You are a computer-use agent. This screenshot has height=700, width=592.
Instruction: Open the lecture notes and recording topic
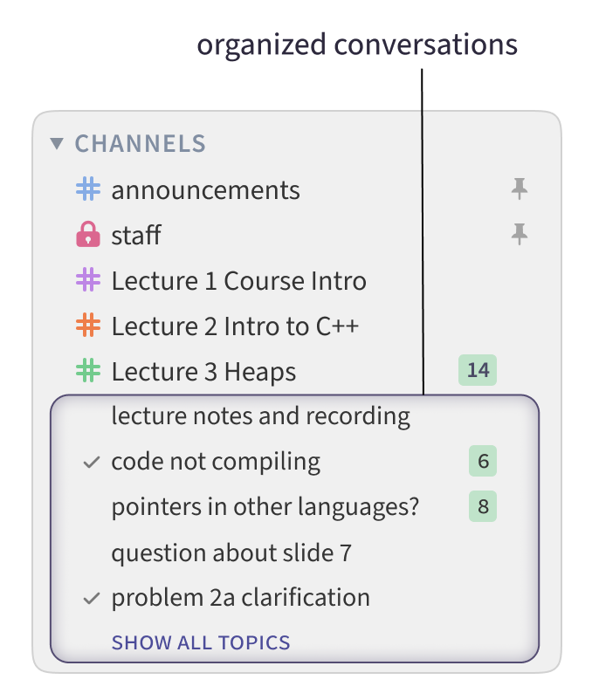[260, 416]
